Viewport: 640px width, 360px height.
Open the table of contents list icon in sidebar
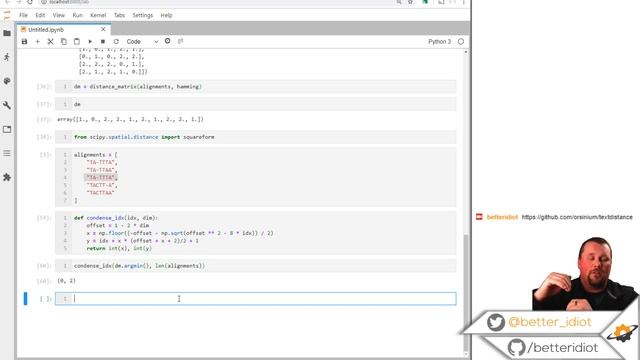coord(7,153)
